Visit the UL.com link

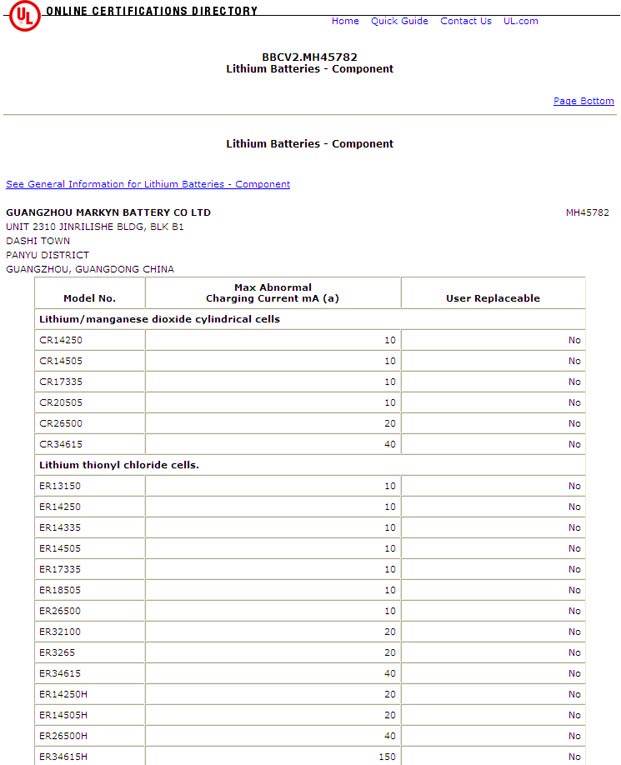click(521, 21)
